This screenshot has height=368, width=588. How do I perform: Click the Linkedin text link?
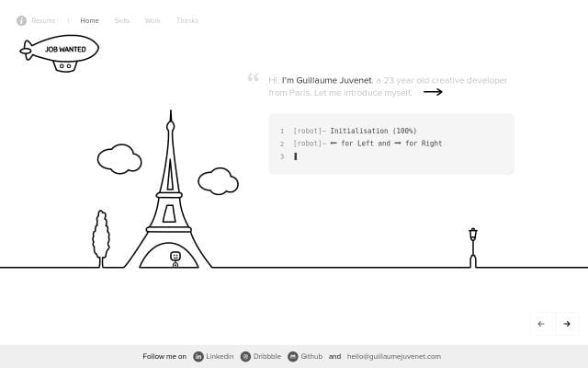pyautogui.click(x=220, y=356)
